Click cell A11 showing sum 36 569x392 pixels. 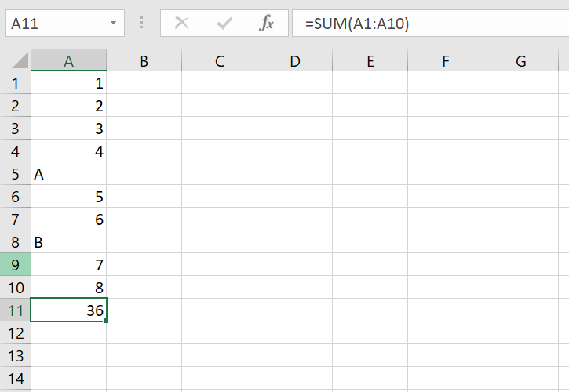tap(68, 310)
